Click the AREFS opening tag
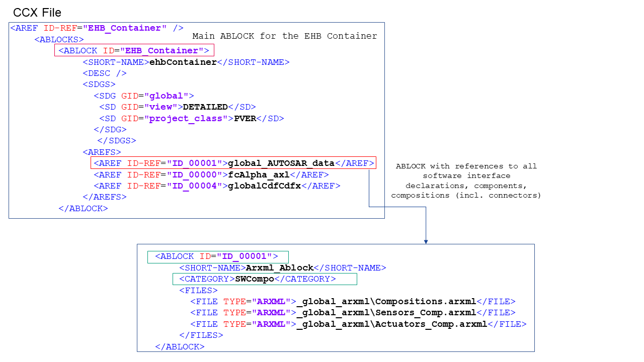 [x=101, y=151]
